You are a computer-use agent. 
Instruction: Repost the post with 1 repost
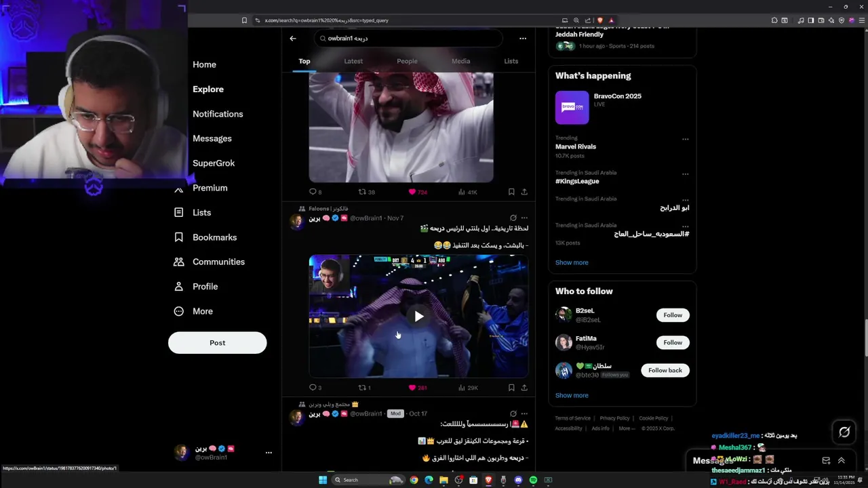(x=365, y=388)
